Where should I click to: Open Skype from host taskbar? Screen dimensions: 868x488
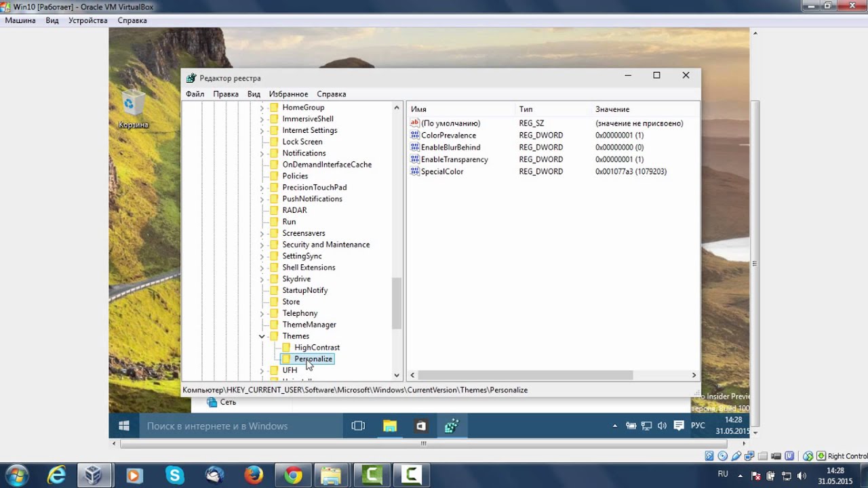175,475
